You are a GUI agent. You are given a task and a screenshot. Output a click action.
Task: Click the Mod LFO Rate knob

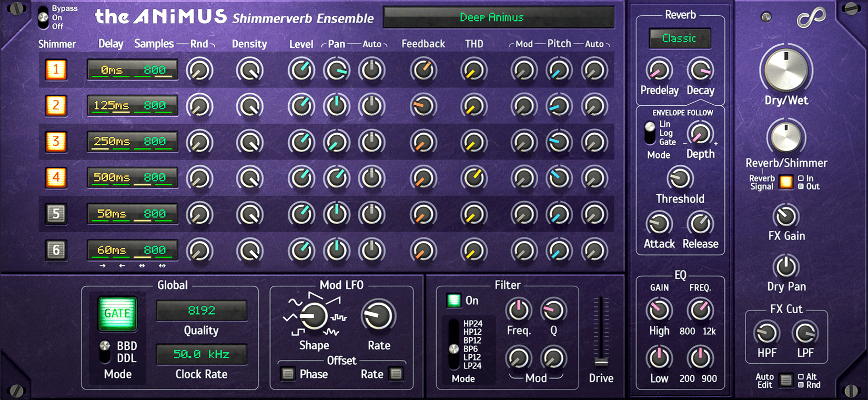[x=378, y=316]
